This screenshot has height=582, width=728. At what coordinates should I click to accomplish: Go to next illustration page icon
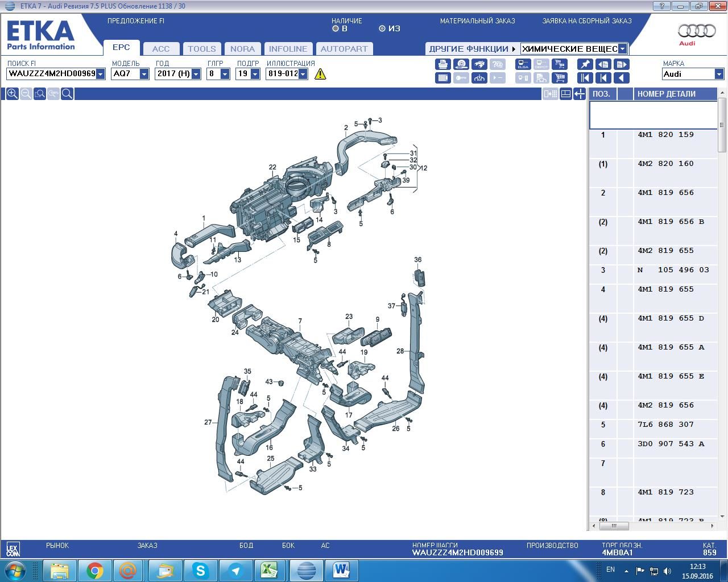[622, 64]
